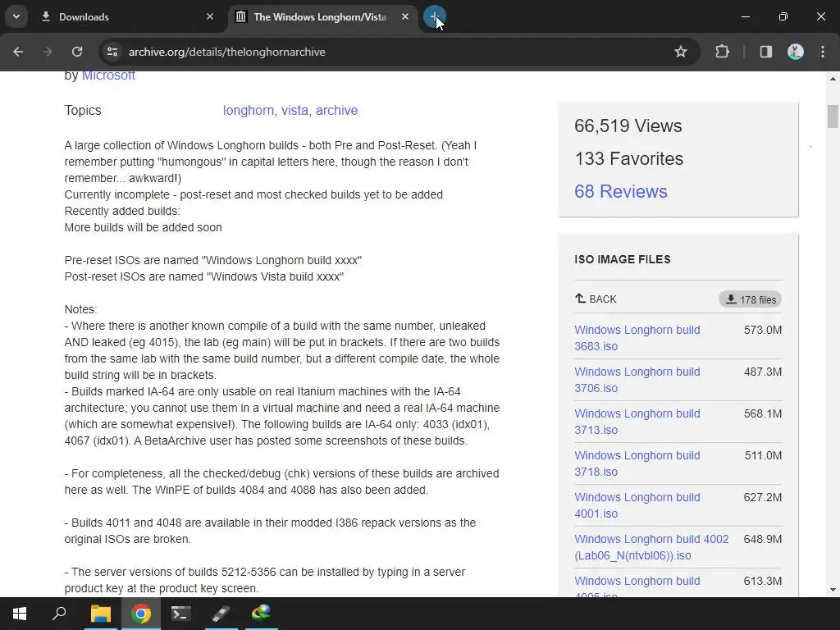The image size is (840, 630).
Task: Reload the current page
Action: tap(77, 52)
